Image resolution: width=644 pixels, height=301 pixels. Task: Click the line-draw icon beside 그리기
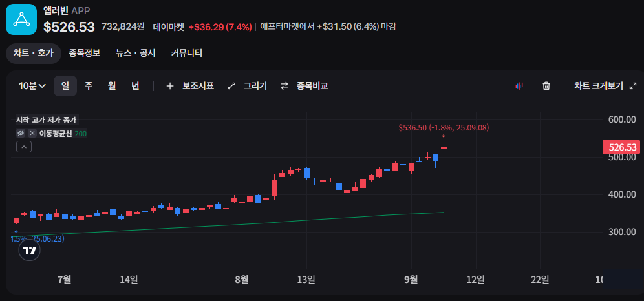tap(231, 86)
